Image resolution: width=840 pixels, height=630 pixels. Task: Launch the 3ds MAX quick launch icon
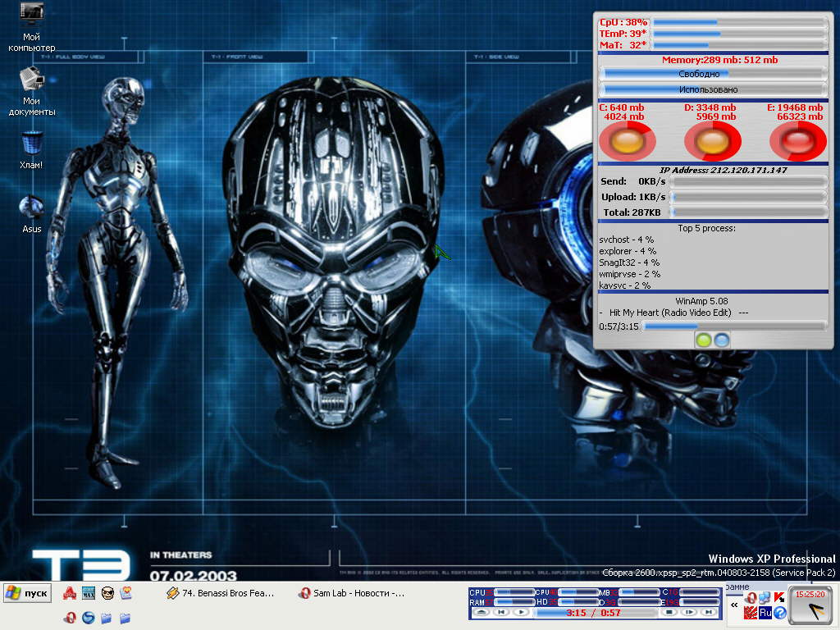point(89,593)
